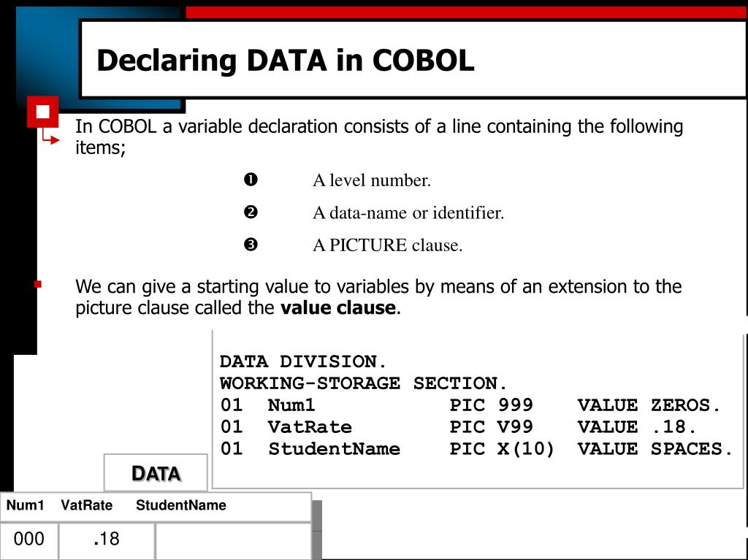Click the 'Declaring DATA in COBOL' title
This screenshot has width=748, height=560.
pyautogui.click(x=286, y=61)
